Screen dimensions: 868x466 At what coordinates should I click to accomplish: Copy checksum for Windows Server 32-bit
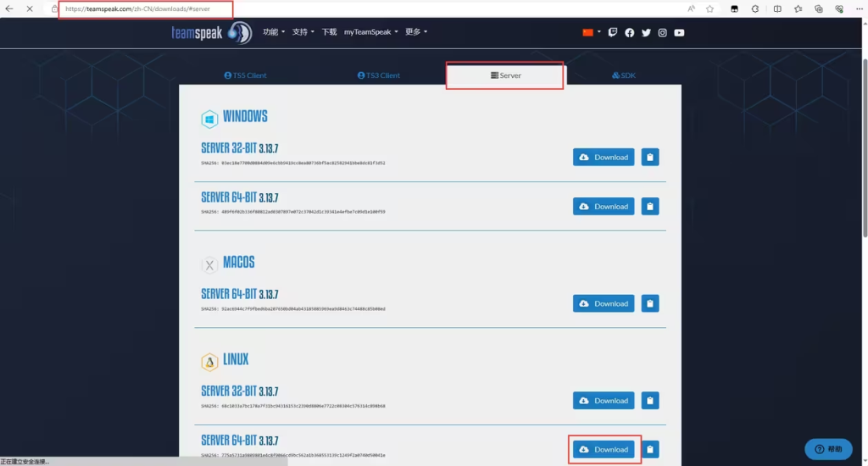[x=650, y=158]
